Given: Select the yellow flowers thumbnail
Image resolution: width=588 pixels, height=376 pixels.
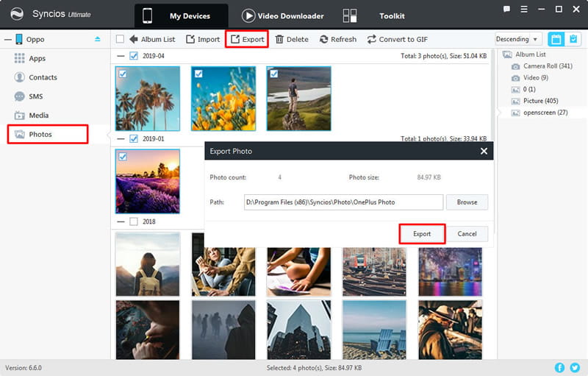Looking at the screenshot, I should (223, 99).
